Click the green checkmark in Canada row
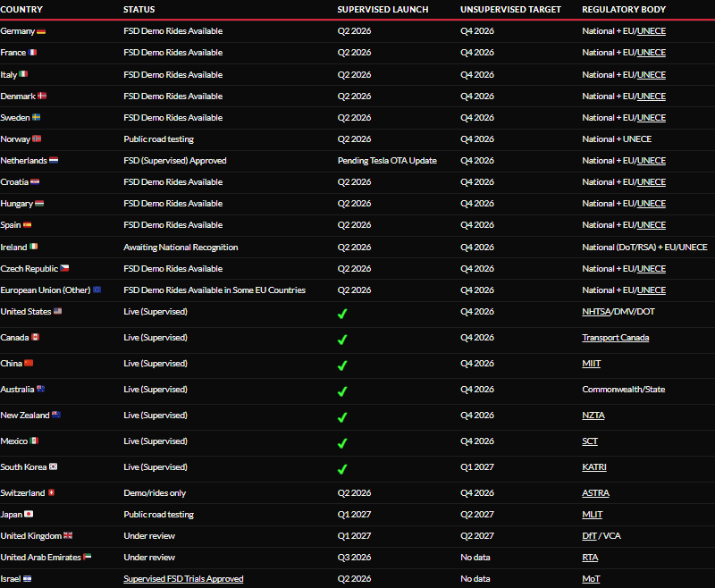 (x=342, y=340)
